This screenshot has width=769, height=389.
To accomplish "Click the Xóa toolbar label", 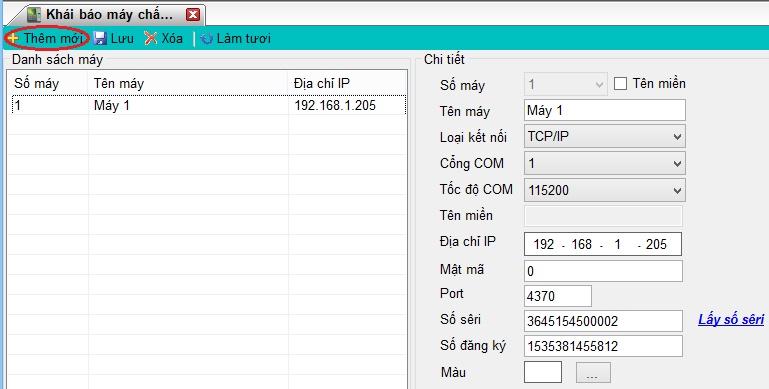I will tap(172, 38).
